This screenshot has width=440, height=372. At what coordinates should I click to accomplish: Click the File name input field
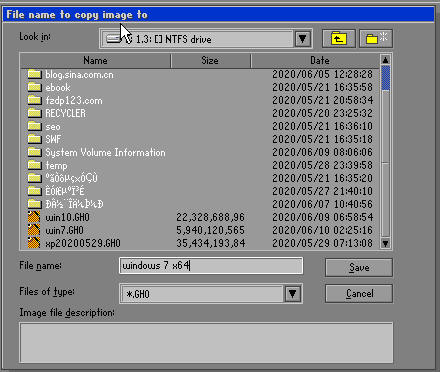click(x=211, y=266)
